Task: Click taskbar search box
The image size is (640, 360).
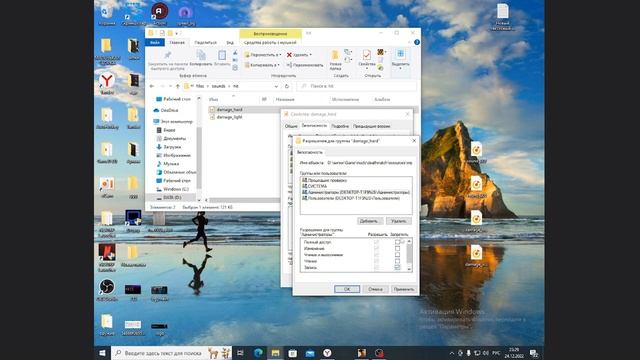Action: tap(171, 353)
